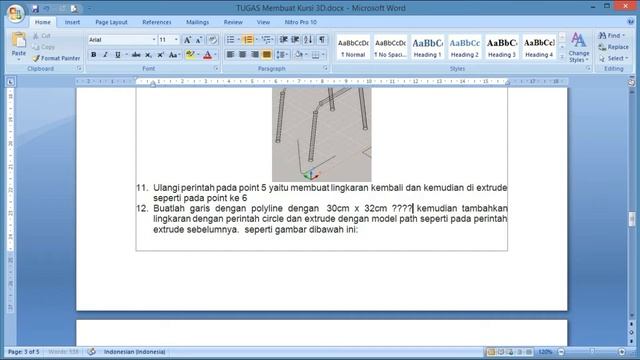
Task: Expand line spacing options
Action: click(x=282, y=54)
